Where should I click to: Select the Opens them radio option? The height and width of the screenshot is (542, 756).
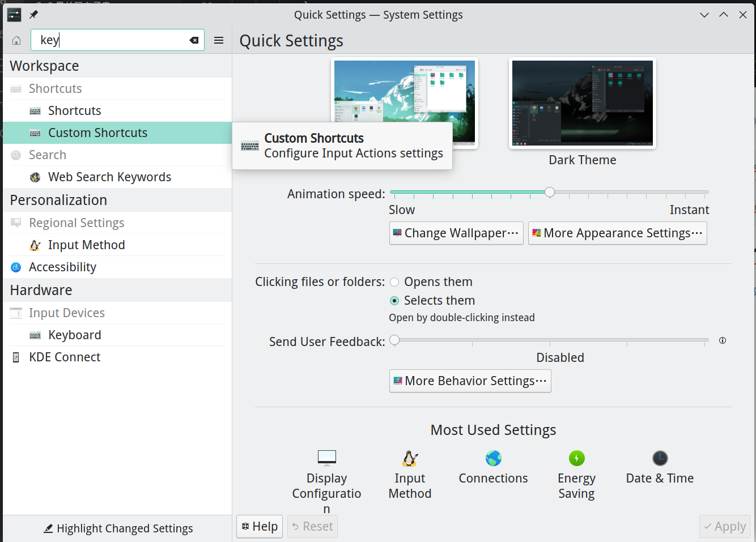[394, 282]
